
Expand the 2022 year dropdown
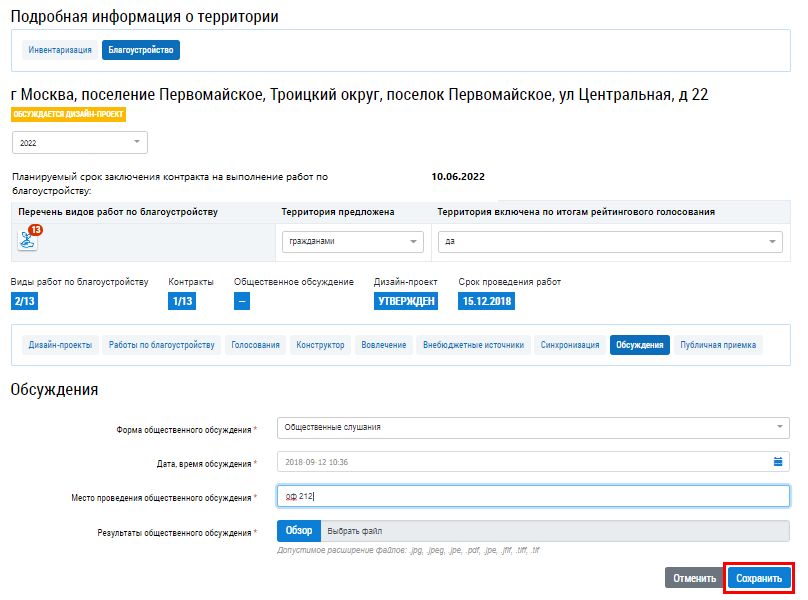(x=79, y=143)
